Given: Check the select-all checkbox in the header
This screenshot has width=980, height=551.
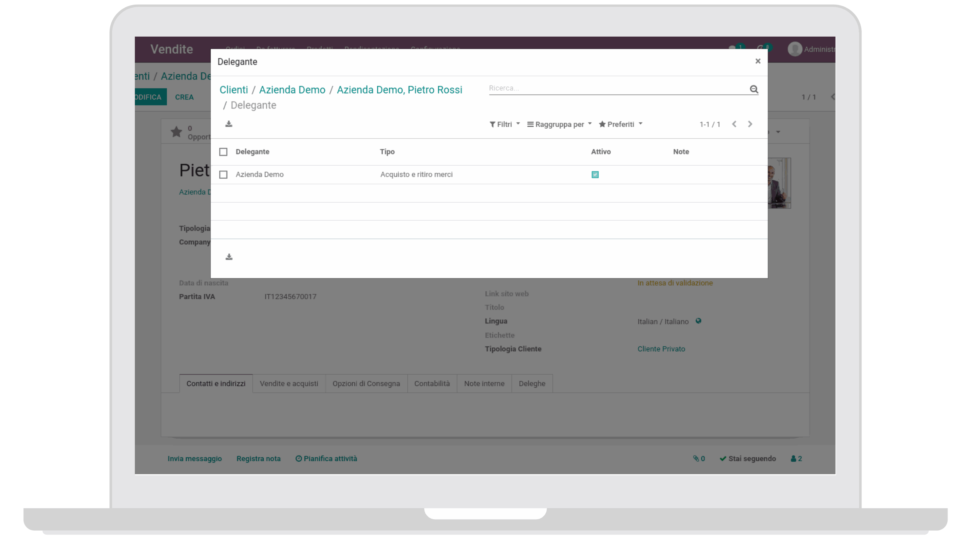Looking at the screenshot, I should coord(223,151).
